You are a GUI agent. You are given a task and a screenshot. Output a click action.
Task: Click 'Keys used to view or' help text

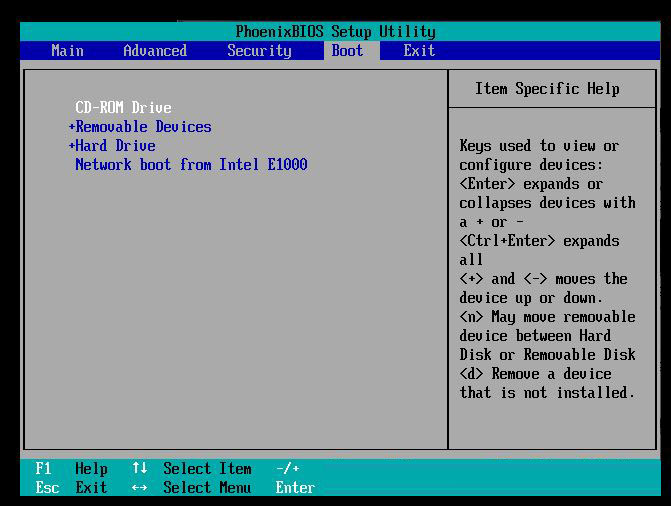point(539,146)
